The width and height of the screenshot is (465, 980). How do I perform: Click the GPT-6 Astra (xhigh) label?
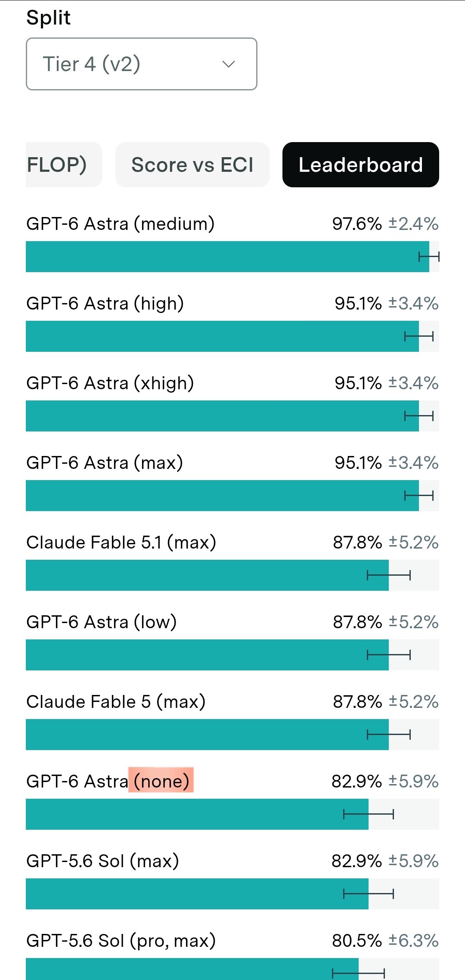click(110, 383)
